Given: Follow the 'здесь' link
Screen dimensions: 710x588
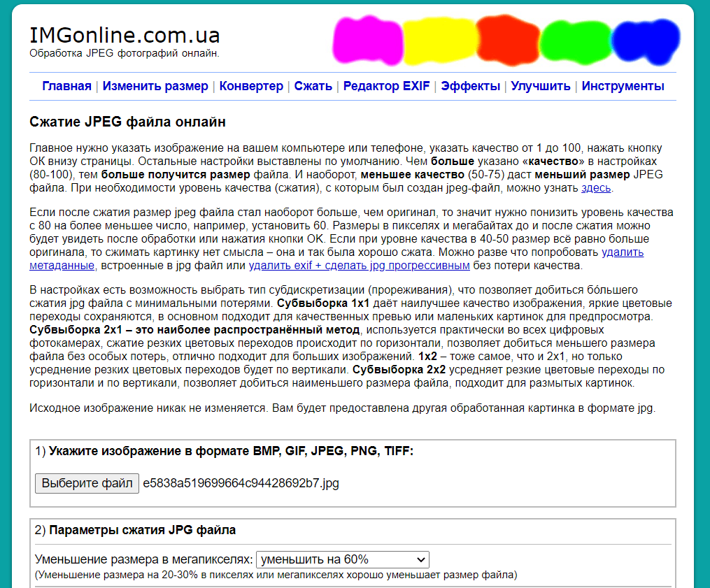Looking at the screenshot, I should tap(596, 188).
